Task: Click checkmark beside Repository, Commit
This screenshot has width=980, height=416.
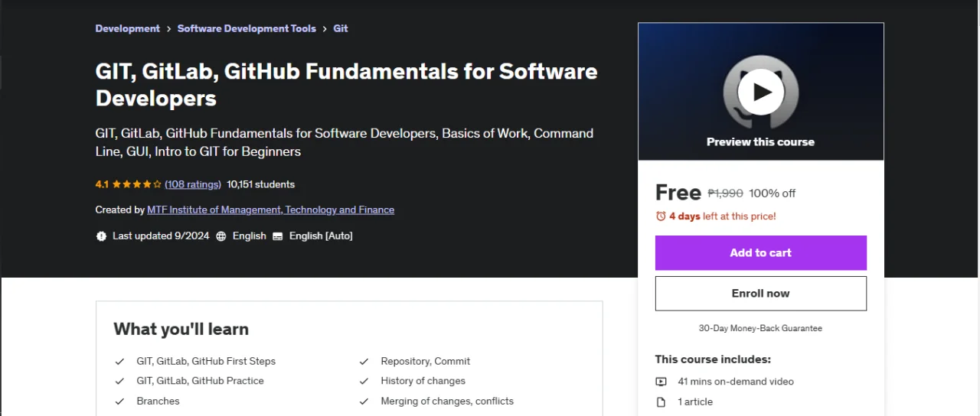Action: [x=364, y=361]
